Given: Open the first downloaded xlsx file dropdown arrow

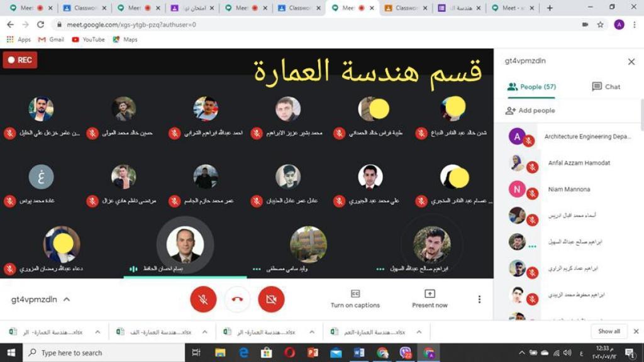Looking at the screenshot, I should [97, 332].
